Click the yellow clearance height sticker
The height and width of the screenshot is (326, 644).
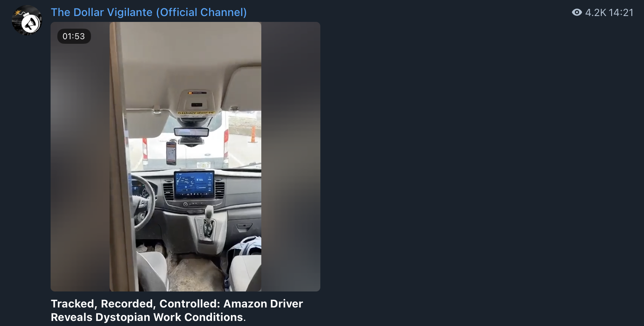[196, 113]
